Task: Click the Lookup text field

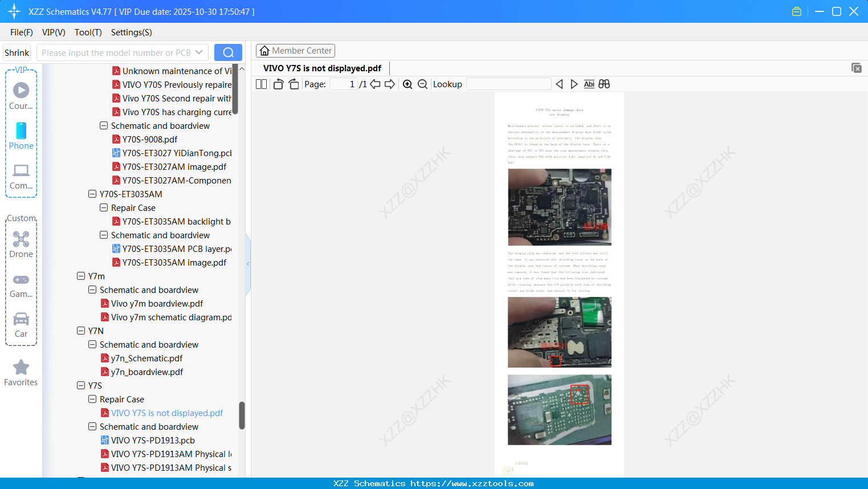Action: coord(509,84)
